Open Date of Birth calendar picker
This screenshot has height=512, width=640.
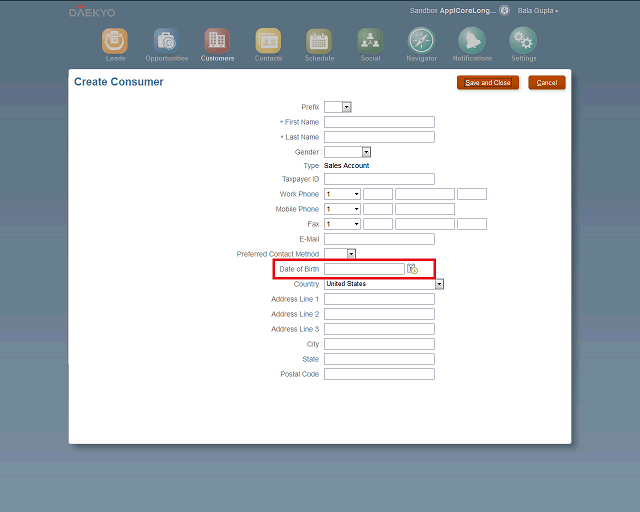coord(412,269)
